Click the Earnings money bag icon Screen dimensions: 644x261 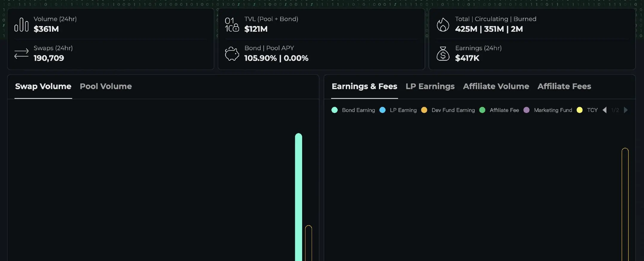443,54
